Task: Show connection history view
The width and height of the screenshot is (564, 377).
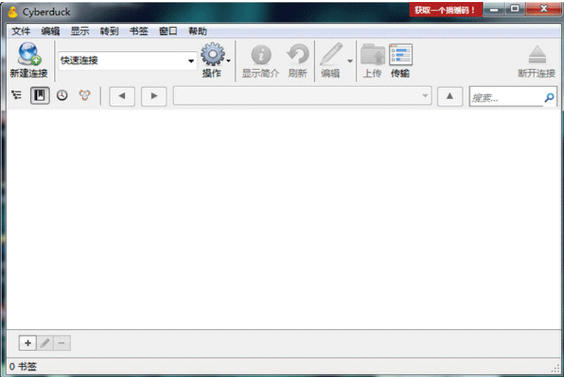Action: (x=62, y=95)
